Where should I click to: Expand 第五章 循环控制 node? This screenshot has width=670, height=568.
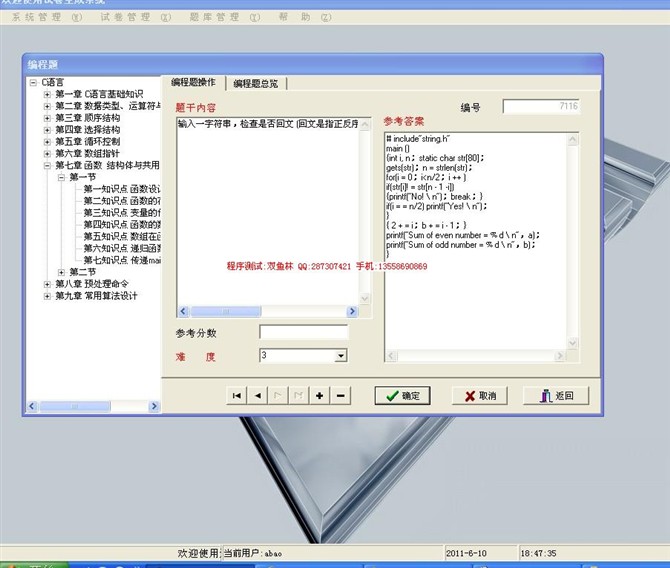point(47,141)
